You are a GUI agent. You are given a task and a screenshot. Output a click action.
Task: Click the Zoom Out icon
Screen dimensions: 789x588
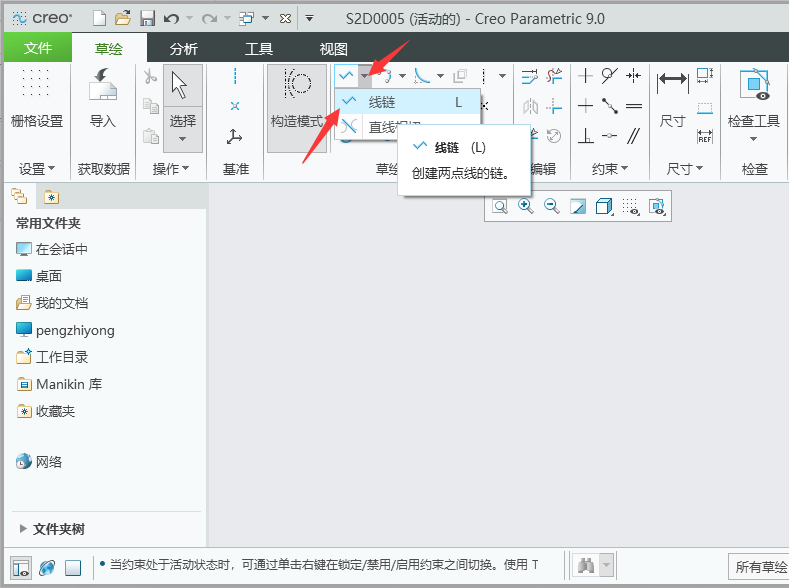click(x=551, y=206)
